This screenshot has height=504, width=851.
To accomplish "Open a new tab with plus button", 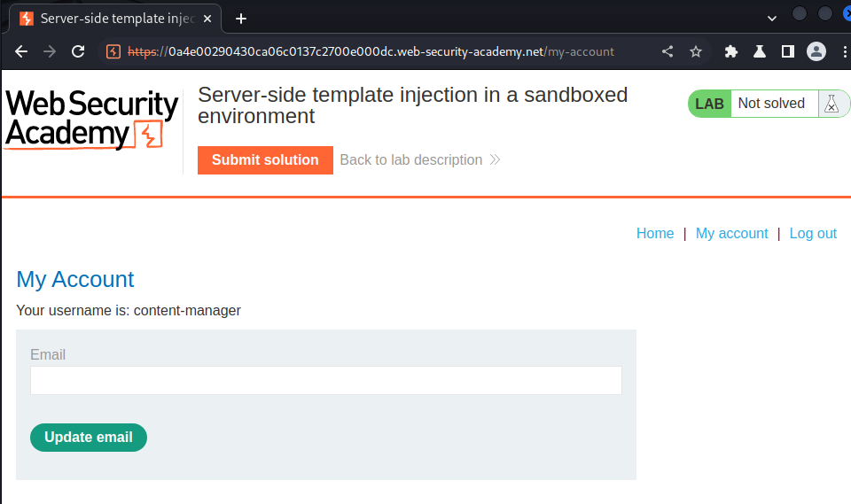I will (241, 19).
